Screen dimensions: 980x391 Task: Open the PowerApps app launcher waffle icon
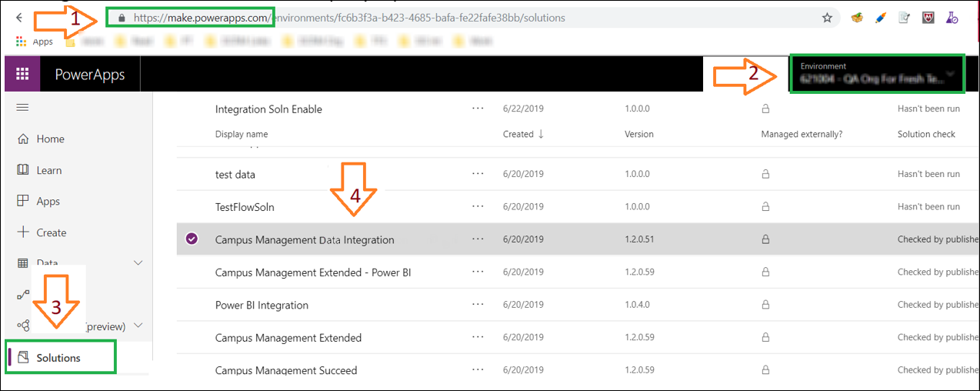pos(22,74)
